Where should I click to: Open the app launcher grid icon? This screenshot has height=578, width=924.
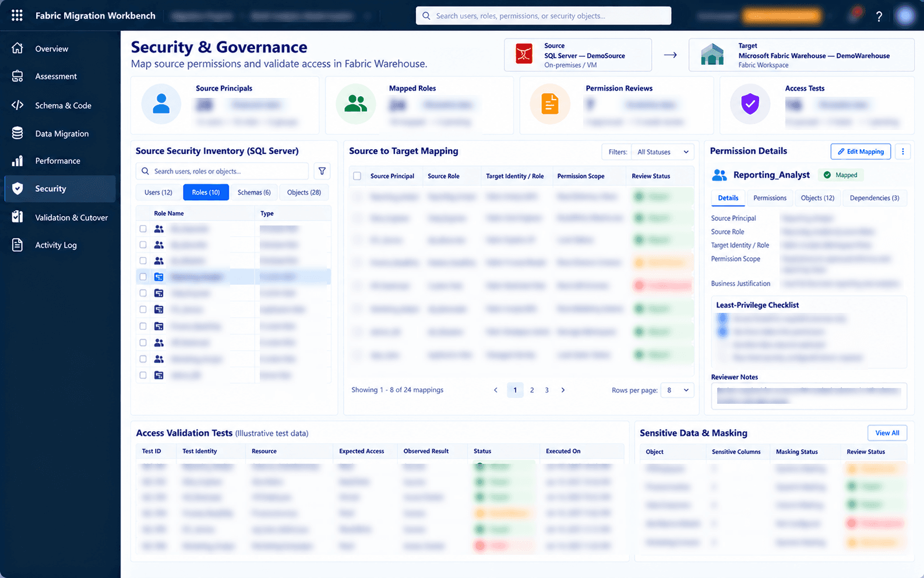click(x=17, y=16)
